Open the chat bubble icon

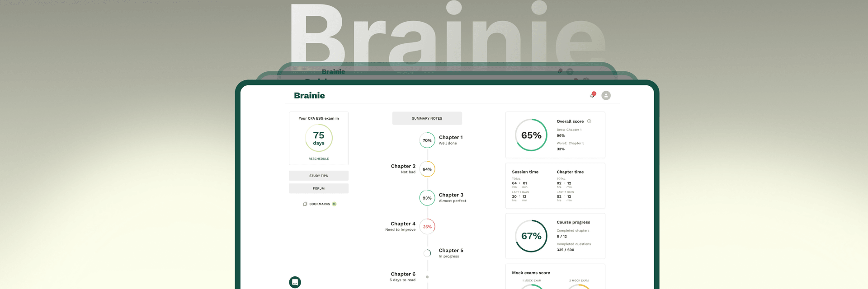tap(295, 282)
